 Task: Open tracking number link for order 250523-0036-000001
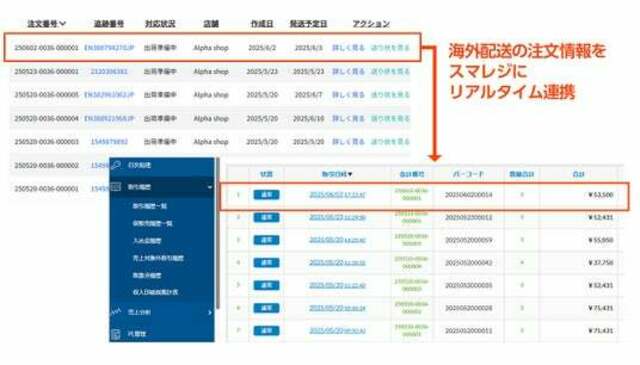(109, 71)
